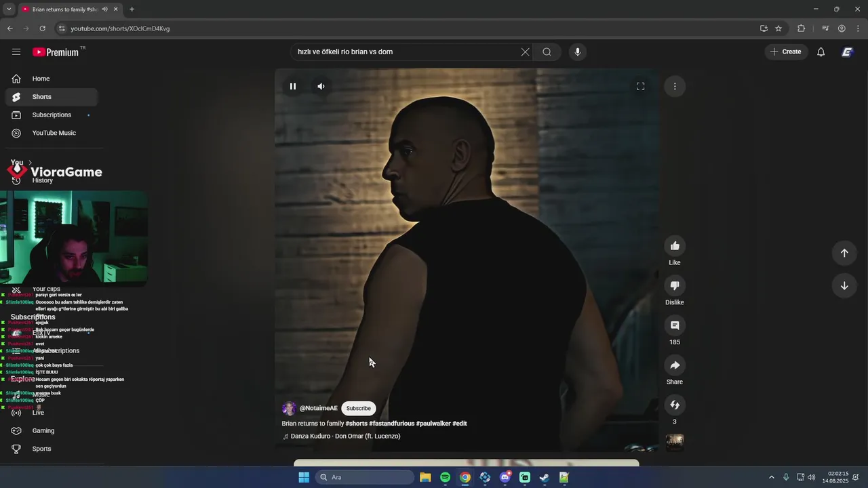Screen dimensions: 868x488
Task: Open Gaming in the Explore section
Action: (x=52, y=431)
